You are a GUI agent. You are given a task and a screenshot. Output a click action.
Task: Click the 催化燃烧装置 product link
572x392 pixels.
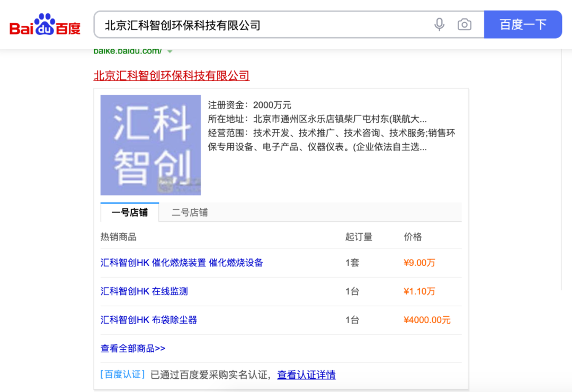182,262
